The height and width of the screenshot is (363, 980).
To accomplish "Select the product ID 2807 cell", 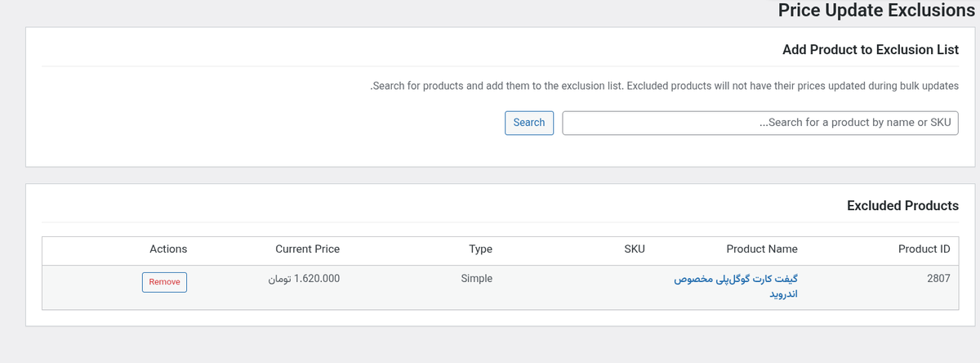I will 938,278.
